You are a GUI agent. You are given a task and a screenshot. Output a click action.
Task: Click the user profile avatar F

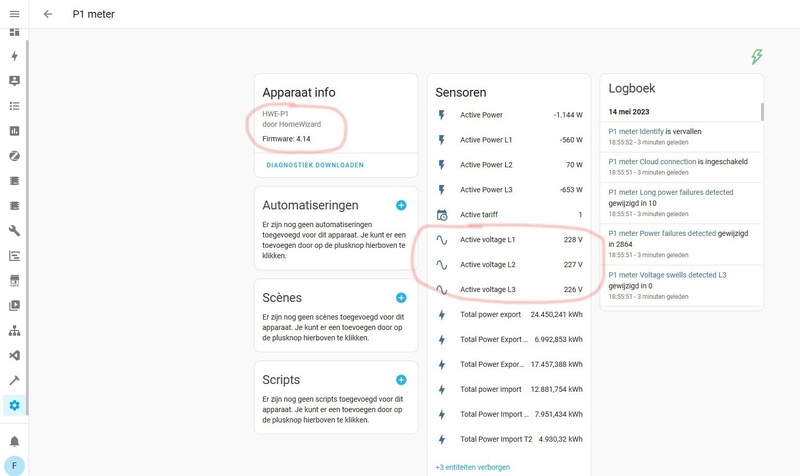click(15, 465)
